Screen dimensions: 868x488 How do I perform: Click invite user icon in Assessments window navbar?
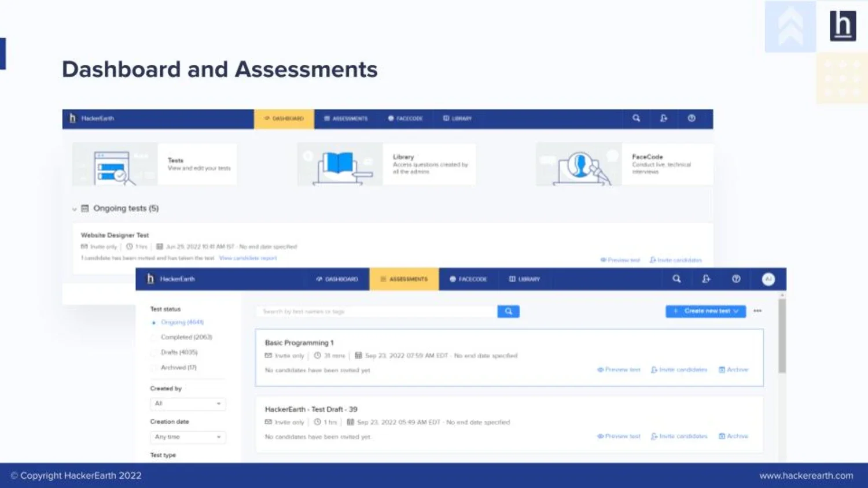[x=706, y=279]
